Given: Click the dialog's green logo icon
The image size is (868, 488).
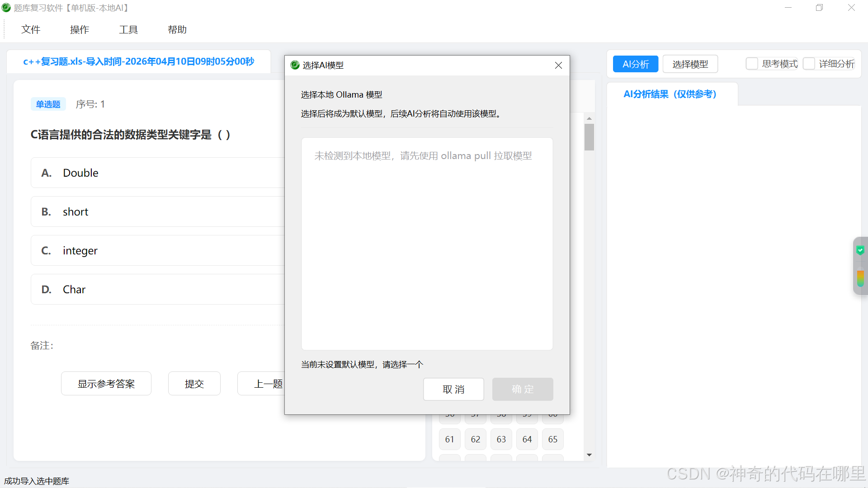Looking at the screenshot, I should click(295, 65).
